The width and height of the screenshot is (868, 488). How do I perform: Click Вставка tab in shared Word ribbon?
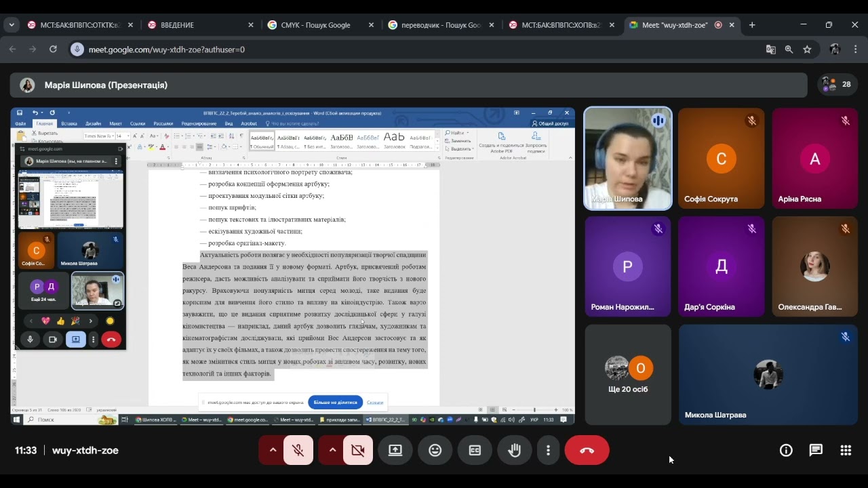click(x=69, y=123)
